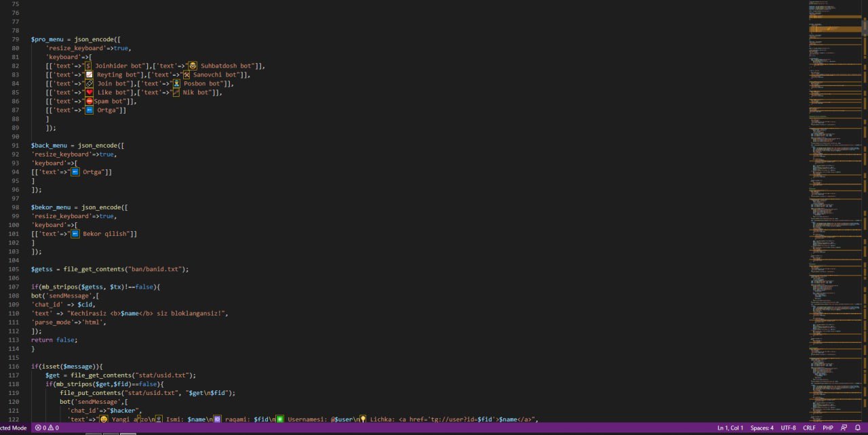
Task: Click the emoji before Sanovchi bot
Action: tap(186, 75)
